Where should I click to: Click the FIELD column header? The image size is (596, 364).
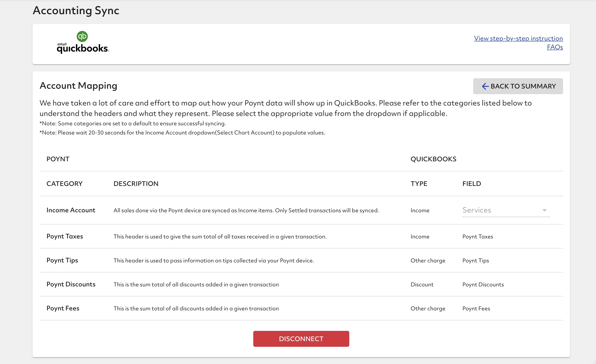[x=471, y=184]
